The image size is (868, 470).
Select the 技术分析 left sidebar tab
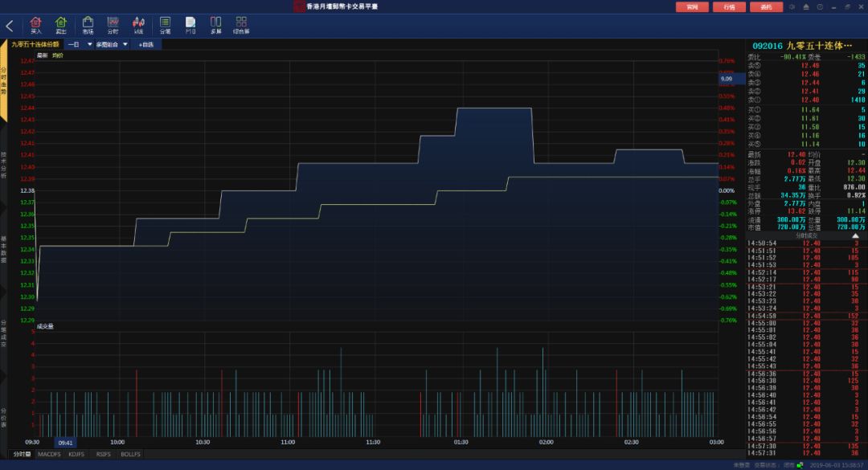tap(3, 165)
